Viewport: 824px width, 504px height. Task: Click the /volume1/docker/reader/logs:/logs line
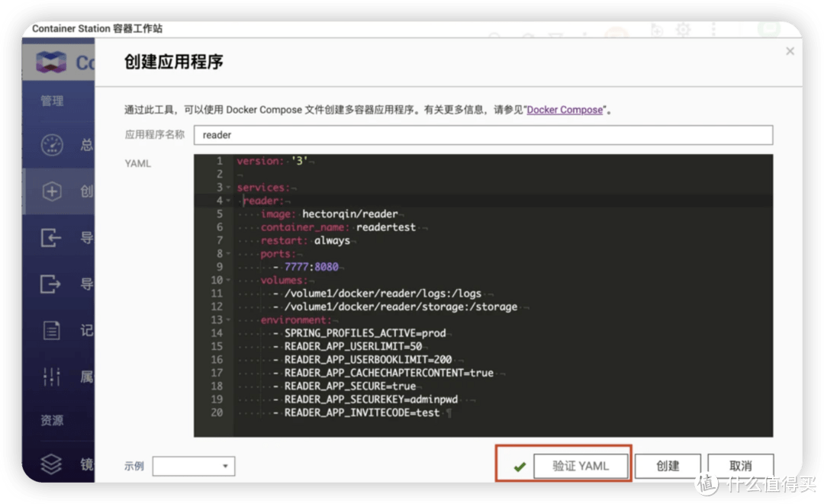(382, 294)
